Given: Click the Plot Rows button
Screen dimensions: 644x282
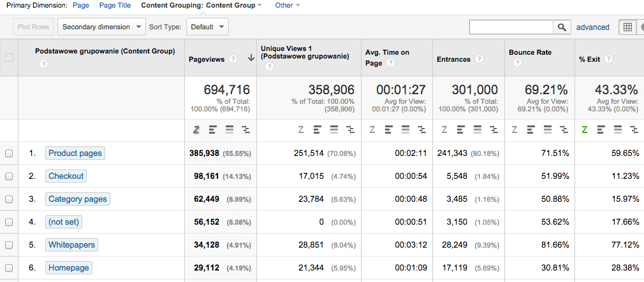Looking at the screenshot, I should coord(33,27).
